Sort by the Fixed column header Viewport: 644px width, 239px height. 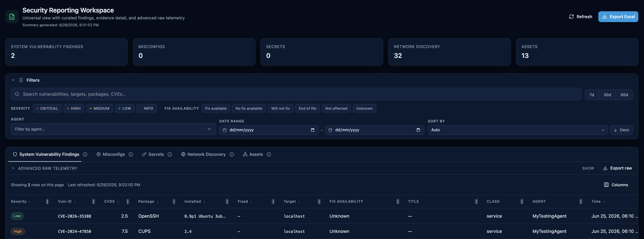pos(245,201)
